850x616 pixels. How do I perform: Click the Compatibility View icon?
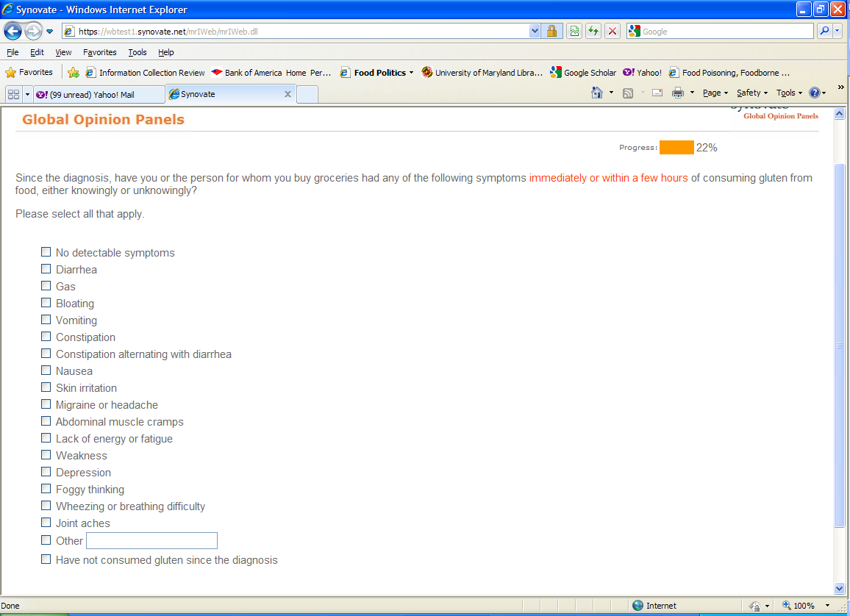tap(574, 31)
